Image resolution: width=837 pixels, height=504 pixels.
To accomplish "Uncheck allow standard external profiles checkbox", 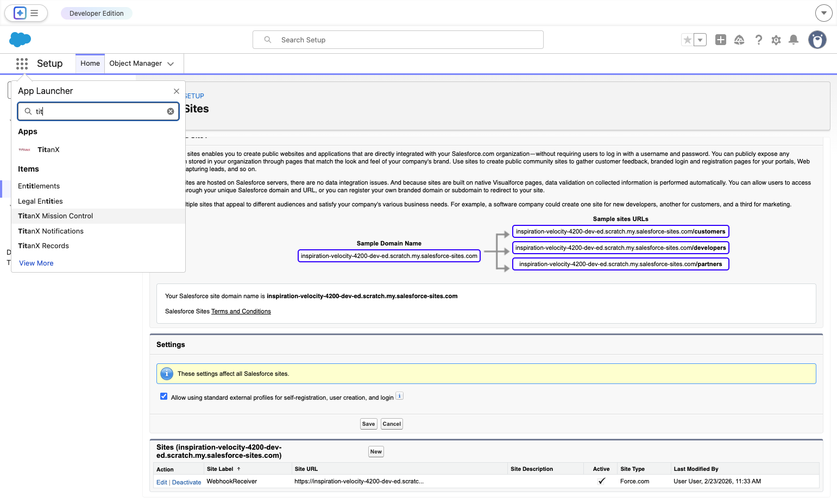I will coord(163,396).
